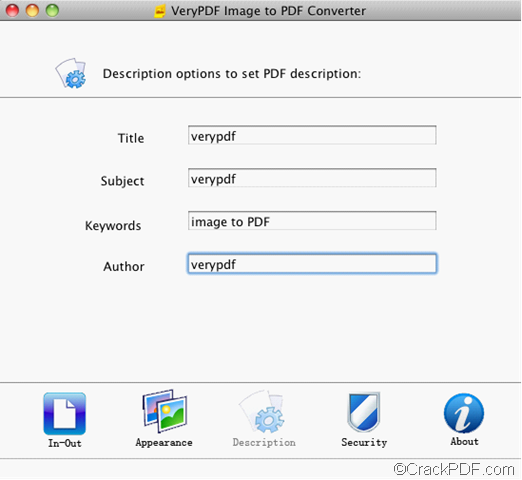Focus the Subject input field

312,178
